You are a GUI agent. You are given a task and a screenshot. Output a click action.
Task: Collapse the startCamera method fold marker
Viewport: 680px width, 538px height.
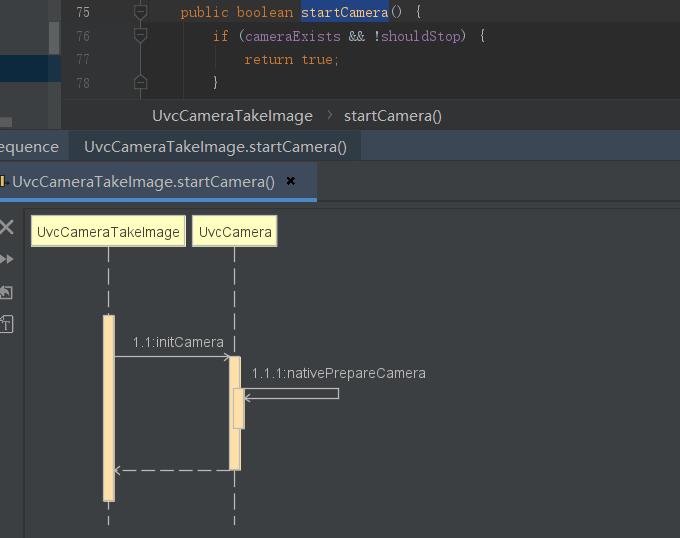coord(140,12)
